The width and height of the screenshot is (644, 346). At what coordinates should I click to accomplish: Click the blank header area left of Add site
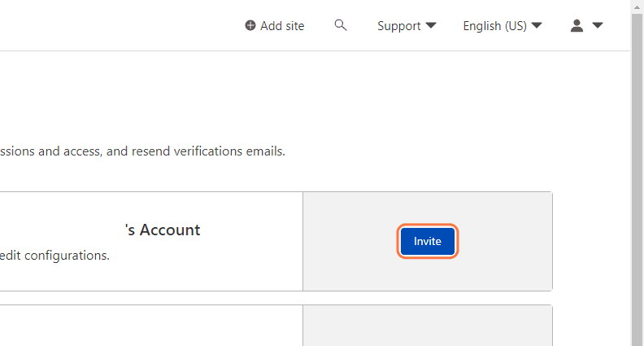pos(122,26)
